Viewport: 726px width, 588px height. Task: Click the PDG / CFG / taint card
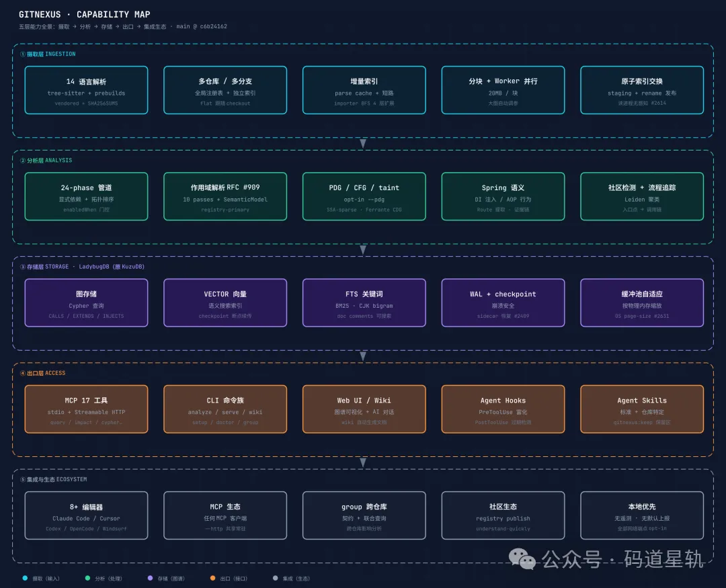point(364,196)
